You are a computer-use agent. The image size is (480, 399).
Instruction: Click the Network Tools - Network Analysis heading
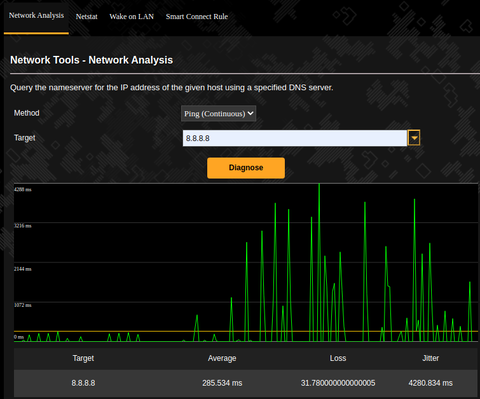(x=91, y=60)
